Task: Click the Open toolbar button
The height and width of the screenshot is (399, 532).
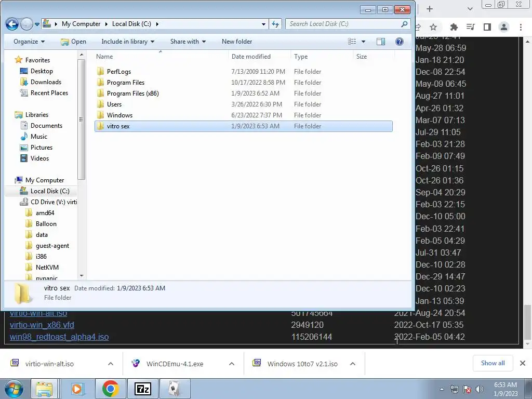Action: pos(73,42)
